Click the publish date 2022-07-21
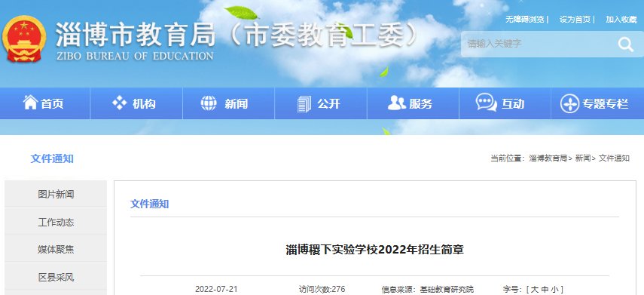The image size is (644, 295). click(216, 289)
